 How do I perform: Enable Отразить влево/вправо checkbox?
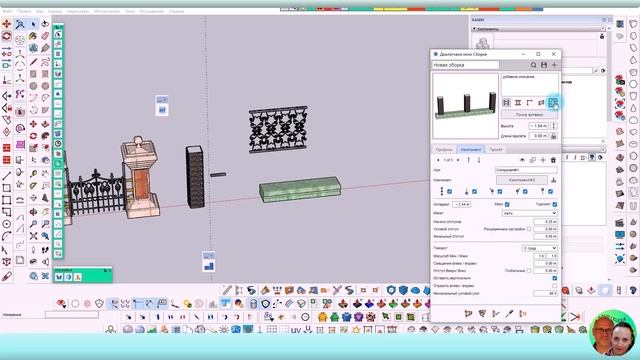coord(555,286)
